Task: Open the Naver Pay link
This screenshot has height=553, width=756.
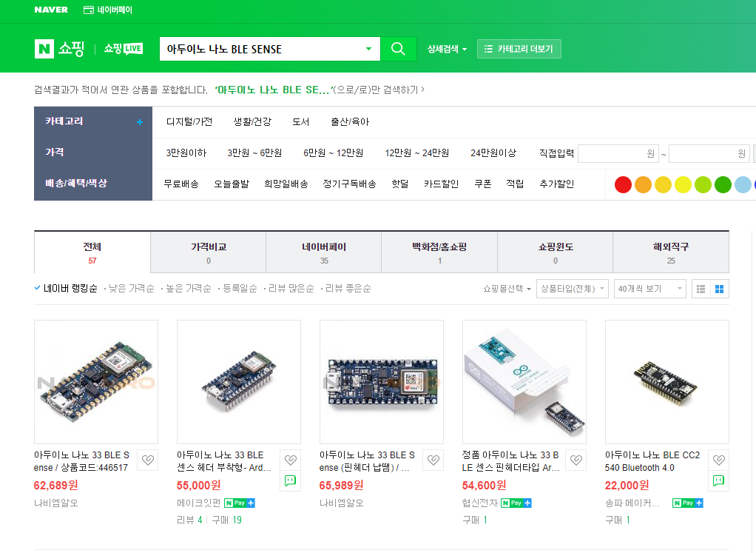Action: click(x=108, y=10)
